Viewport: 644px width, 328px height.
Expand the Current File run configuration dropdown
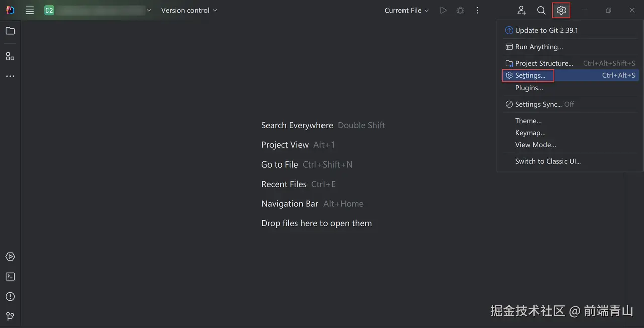[x=407, y=10]
